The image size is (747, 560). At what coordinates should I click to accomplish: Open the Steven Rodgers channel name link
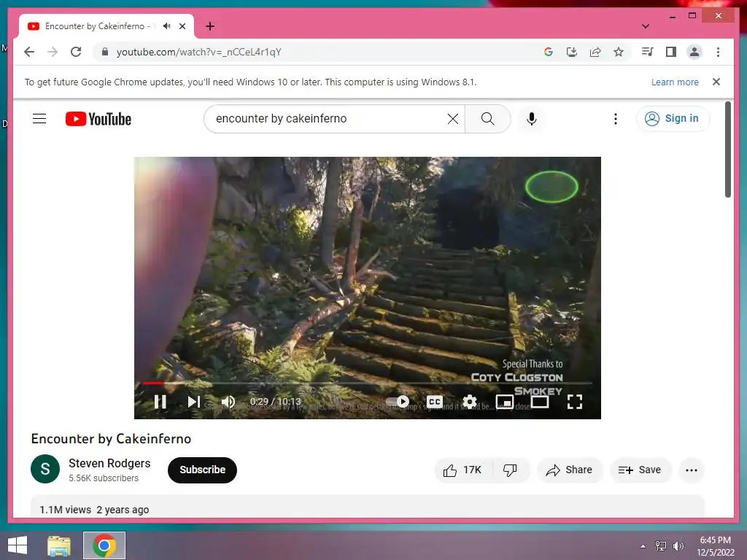coord(109,463)
